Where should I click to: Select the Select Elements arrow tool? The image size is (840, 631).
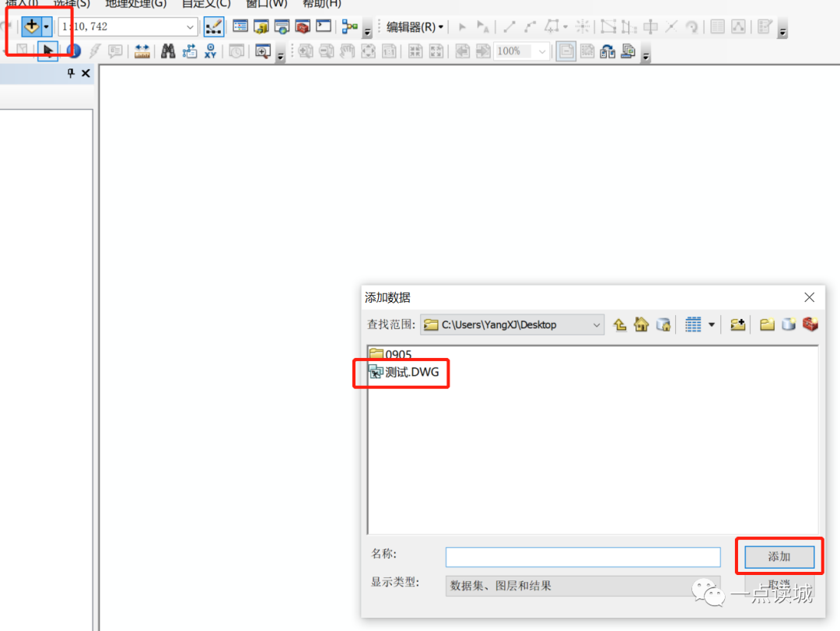(x=47, y=51)
